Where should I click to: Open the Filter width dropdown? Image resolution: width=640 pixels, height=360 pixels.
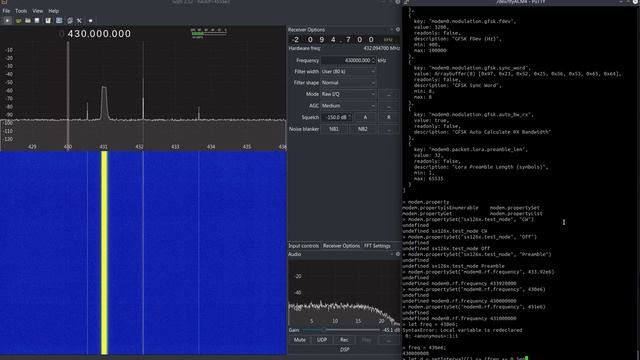tap(348, 71)
